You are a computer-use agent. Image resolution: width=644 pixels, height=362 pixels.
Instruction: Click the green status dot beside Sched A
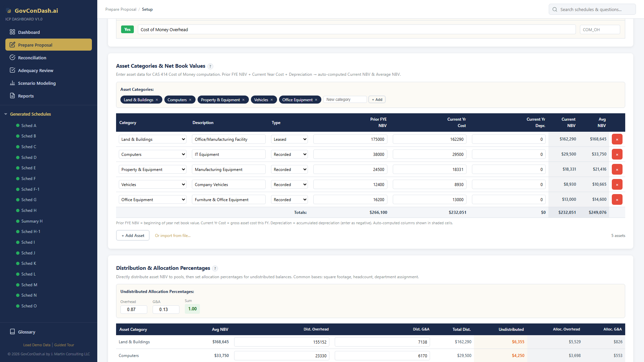pos(17,125)
